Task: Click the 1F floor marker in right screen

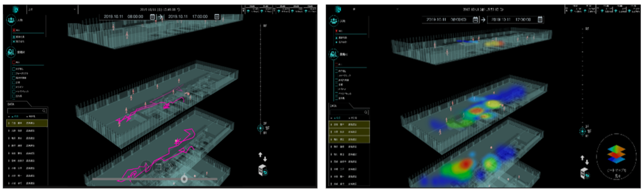Action: click(x=583, y=131)
